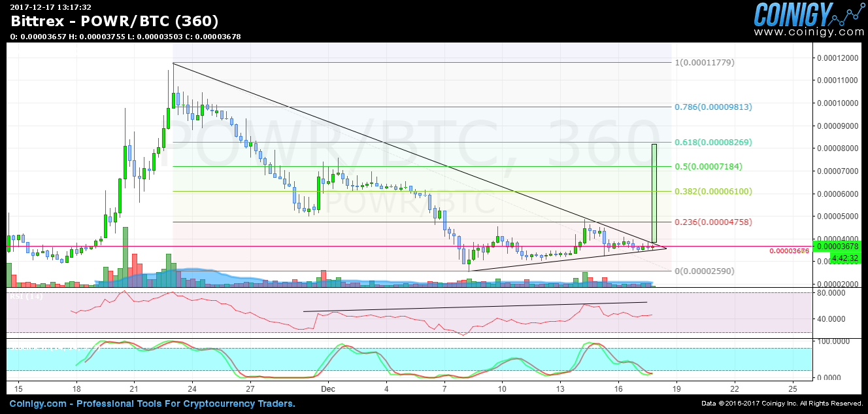Select the 0.618(0.00008269) Fibonacci level label

[712, 142]
